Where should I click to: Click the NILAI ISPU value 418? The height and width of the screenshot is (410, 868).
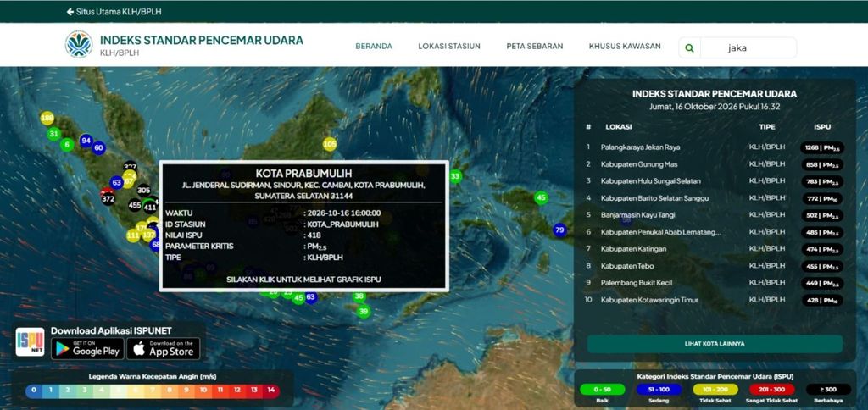[x=314, y=235]
